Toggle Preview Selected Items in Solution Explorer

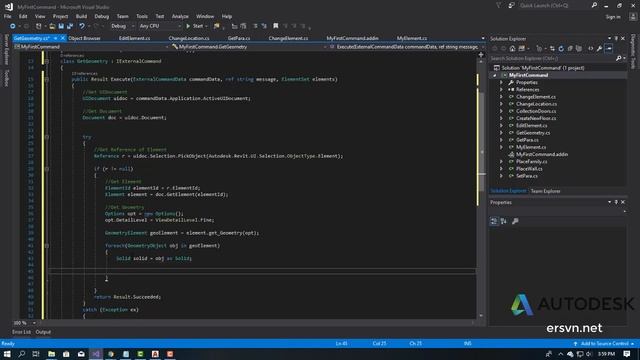click(x=609, y=49)
